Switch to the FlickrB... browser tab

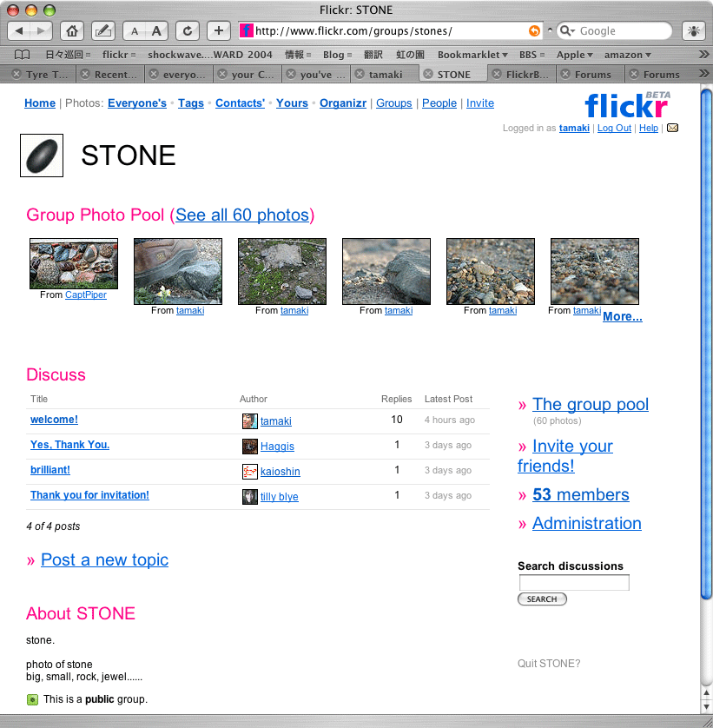(x=527, y=75)
